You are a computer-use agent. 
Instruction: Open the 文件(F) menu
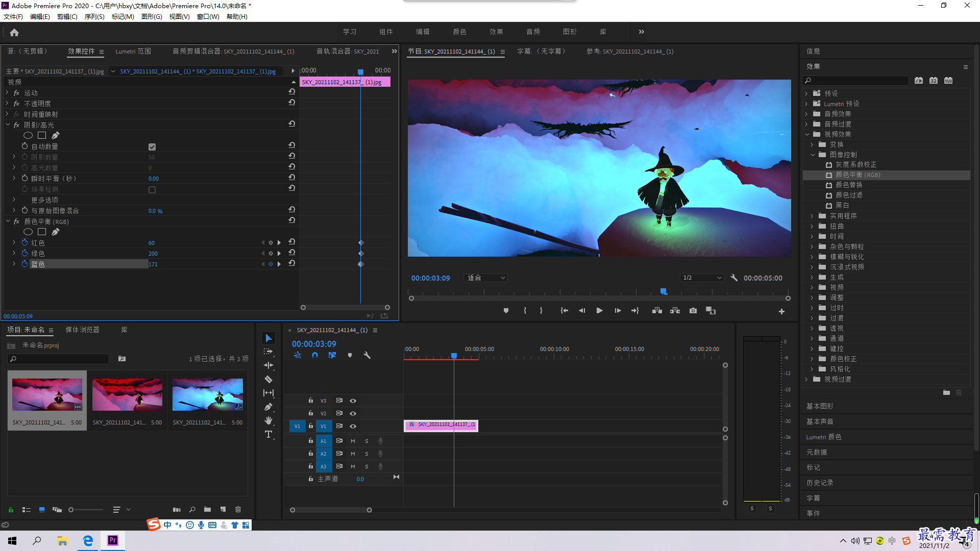pos(13,17)
